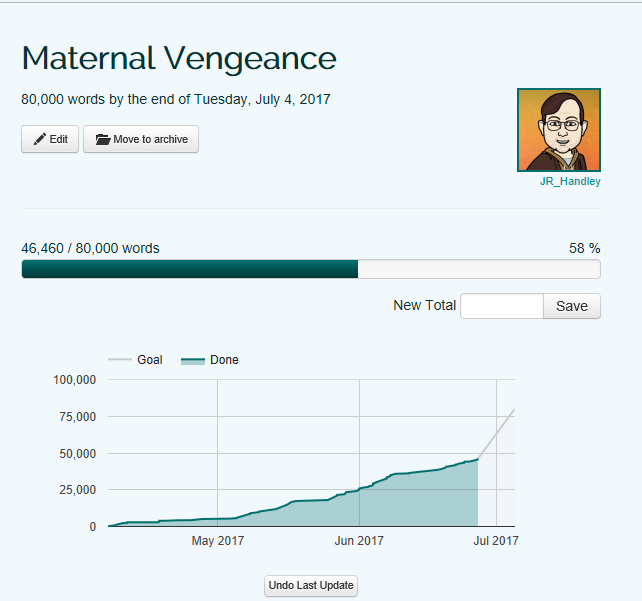The image size is (642, 601).
Task: Click the Jun 2017 axis label
Action: (x=359, y=541)
